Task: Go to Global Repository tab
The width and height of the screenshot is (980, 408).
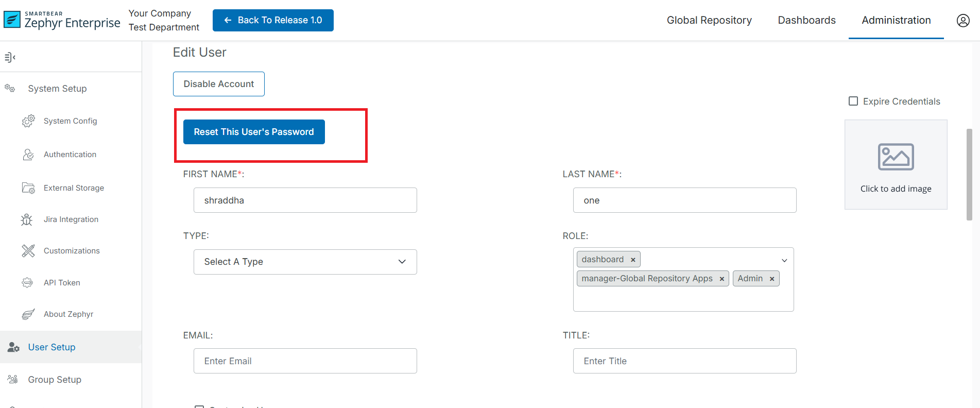Action: pyautogui.click(x=709, y=20)
